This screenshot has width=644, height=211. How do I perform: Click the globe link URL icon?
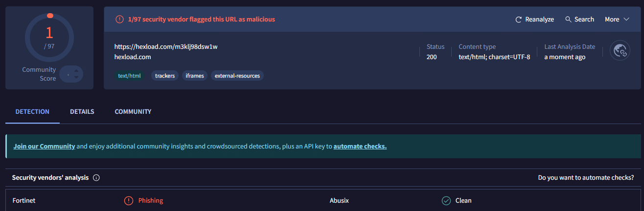coord(620,50)
